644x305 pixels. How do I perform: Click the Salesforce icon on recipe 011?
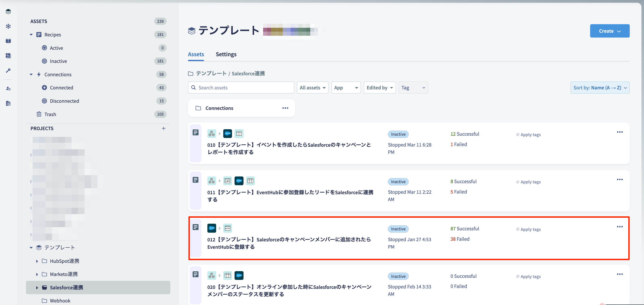click(239, 181)
